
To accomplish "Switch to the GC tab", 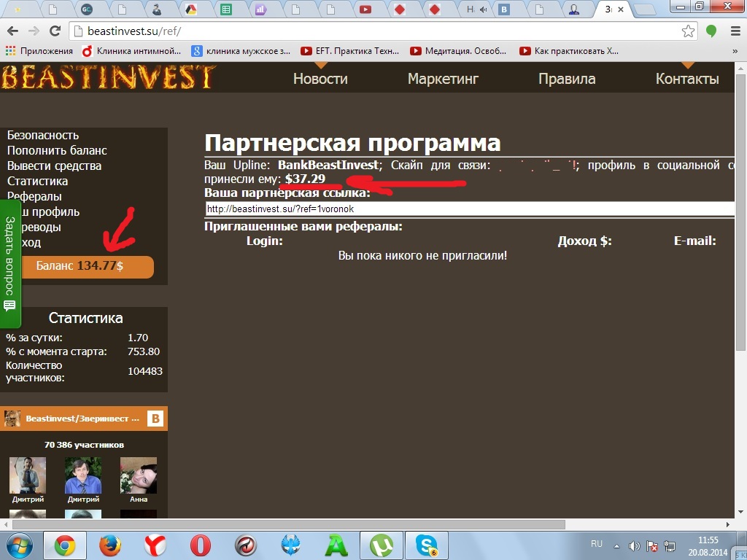I will 87,9.
